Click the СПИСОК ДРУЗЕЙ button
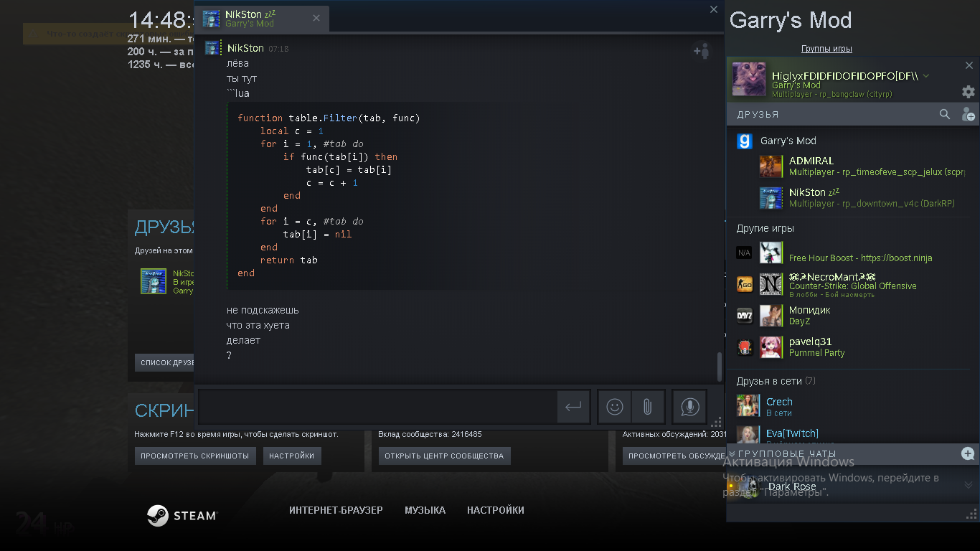 point(166,362)
